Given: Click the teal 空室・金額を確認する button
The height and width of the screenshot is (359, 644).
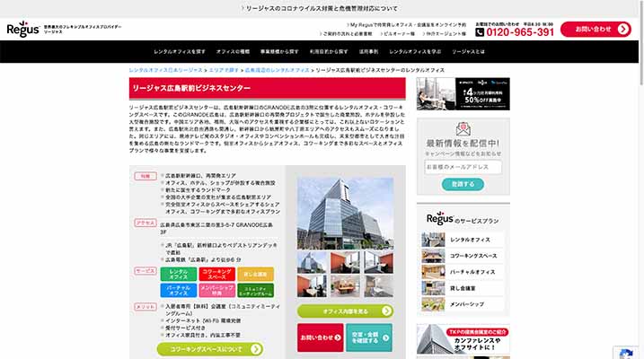Looking at the screenshot, I should click(x=369, y=337).
